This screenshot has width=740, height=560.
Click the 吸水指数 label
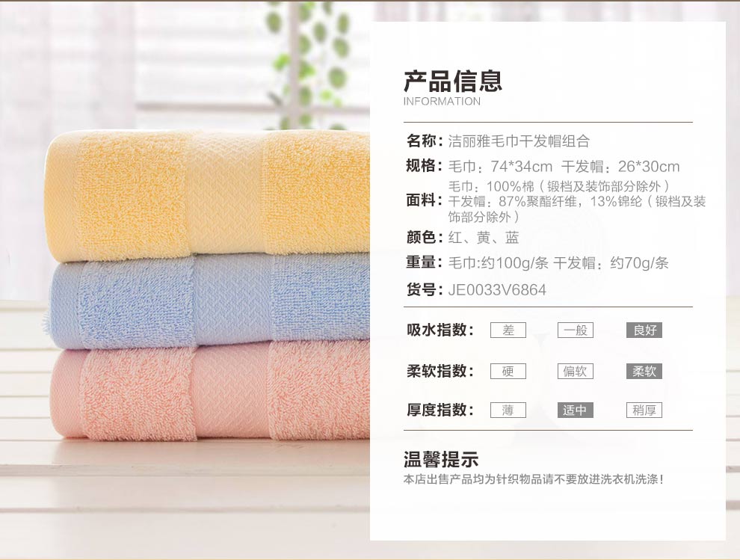point(440,330)
